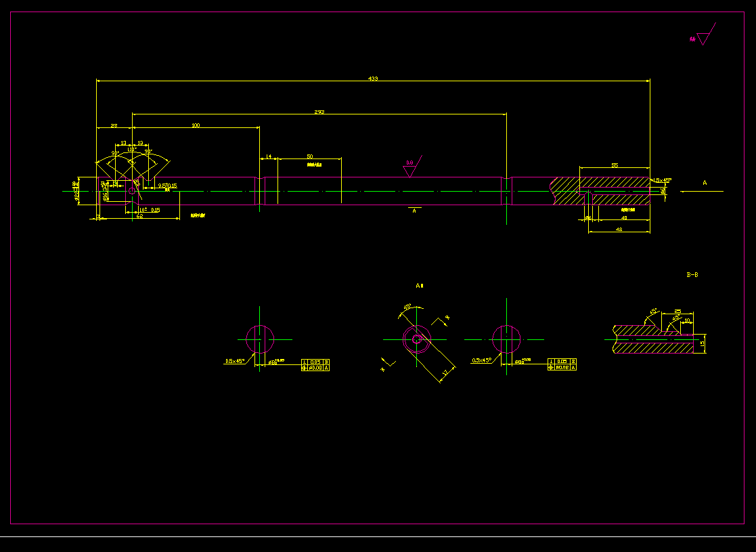756x552 pixels.
Task: Click the 100 dimension value
Action: click(196, 125)
